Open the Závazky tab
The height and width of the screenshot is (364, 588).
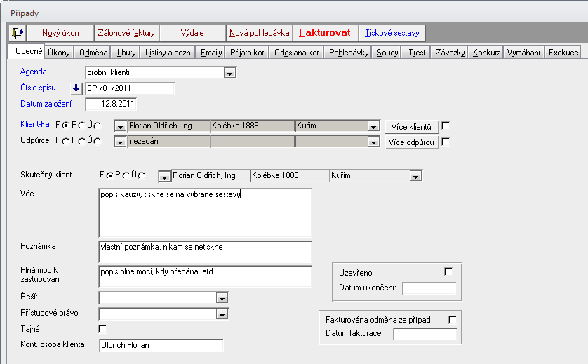[450, 53]
